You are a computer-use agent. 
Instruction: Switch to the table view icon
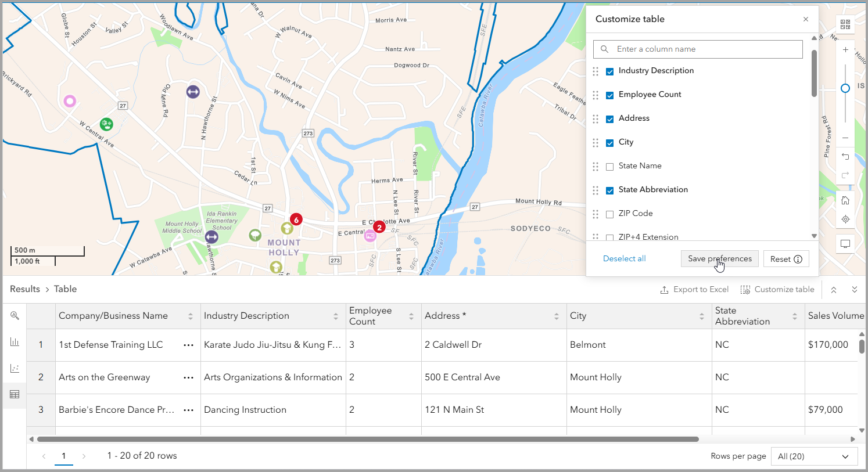click(15, 395)
